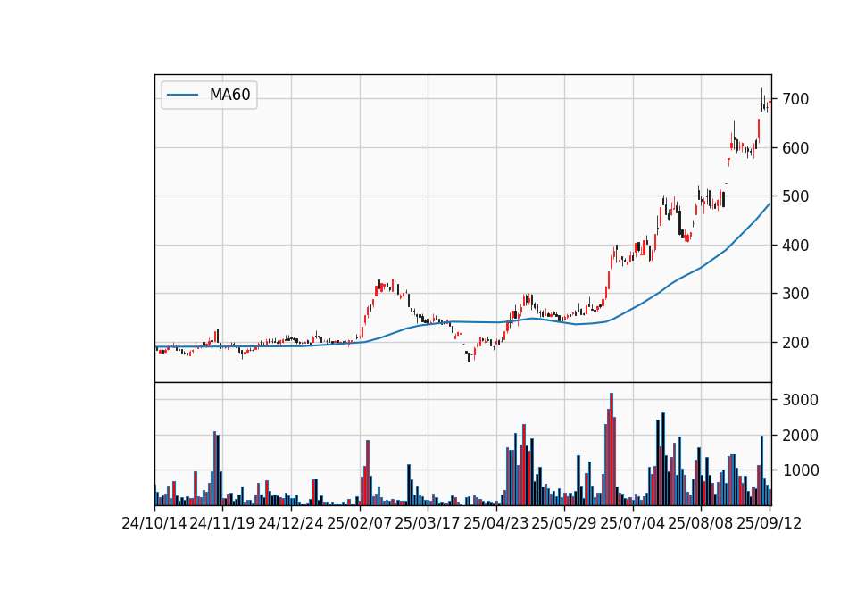Click the 300 price axis label
This screenshot has width=857, height=616.
point(795,294)
